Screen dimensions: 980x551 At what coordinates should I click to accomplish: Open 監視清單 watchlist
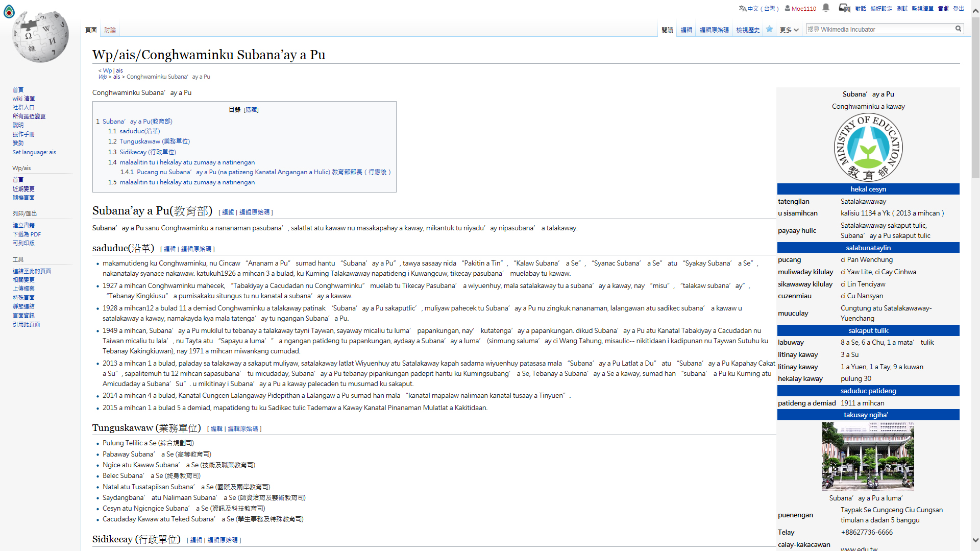point(922,9)
